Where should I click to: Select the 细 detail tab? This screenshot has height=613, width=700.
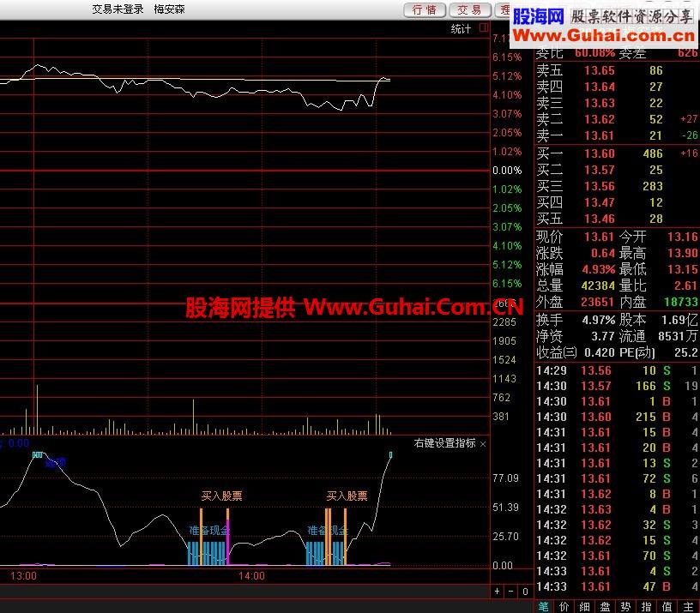584,606
